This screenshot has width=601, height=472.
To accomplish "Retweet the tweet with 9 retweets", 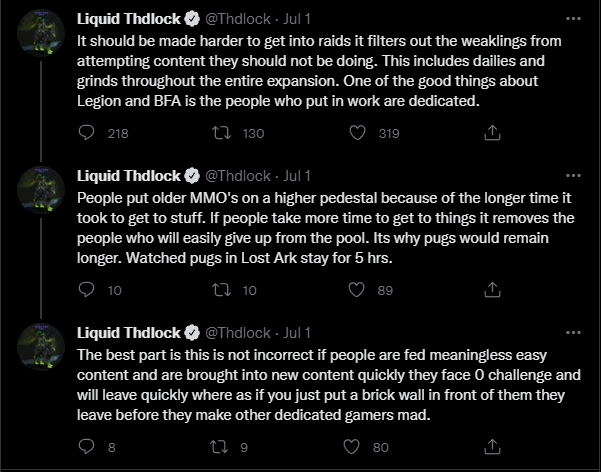I will point(223,447).
